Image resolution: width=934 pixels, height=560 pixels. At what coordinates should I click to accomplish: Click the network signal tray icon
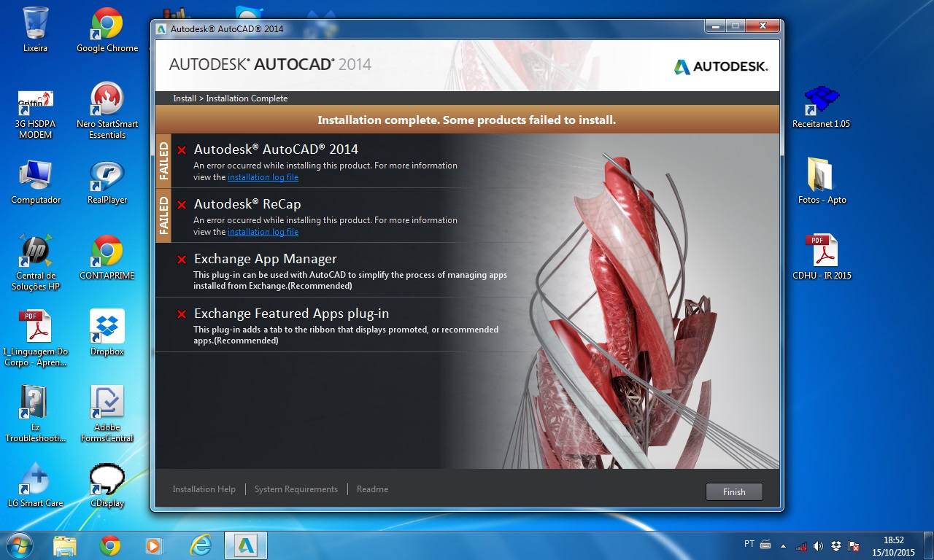click(801, 545)
